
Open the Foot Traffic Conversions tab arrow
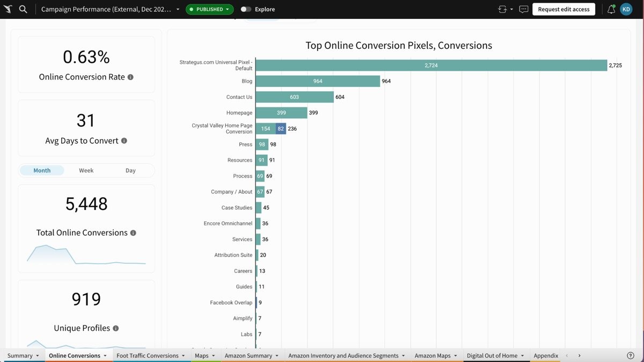(x=184, y=356)
